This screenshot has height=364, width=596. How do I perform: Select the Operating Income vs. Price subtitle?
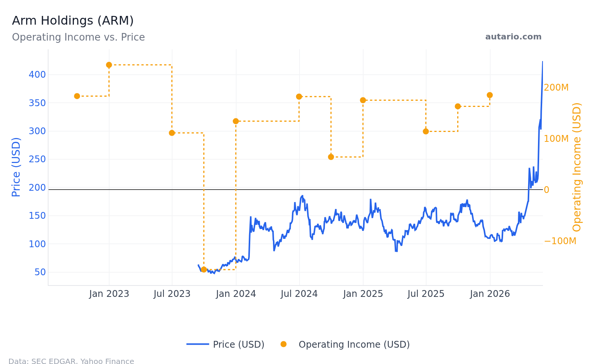tap(78, 37)
